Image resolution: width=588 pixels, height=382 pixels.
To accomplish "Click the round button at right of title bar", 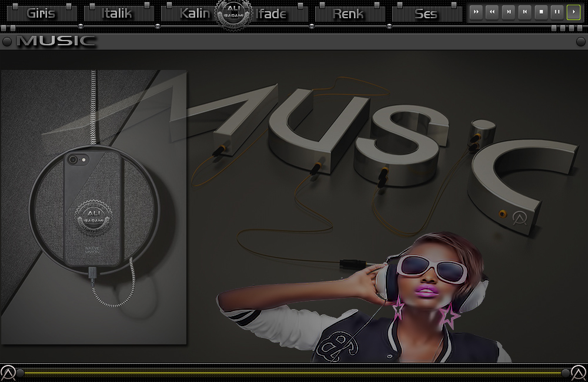I will click(x=580, y=41).
